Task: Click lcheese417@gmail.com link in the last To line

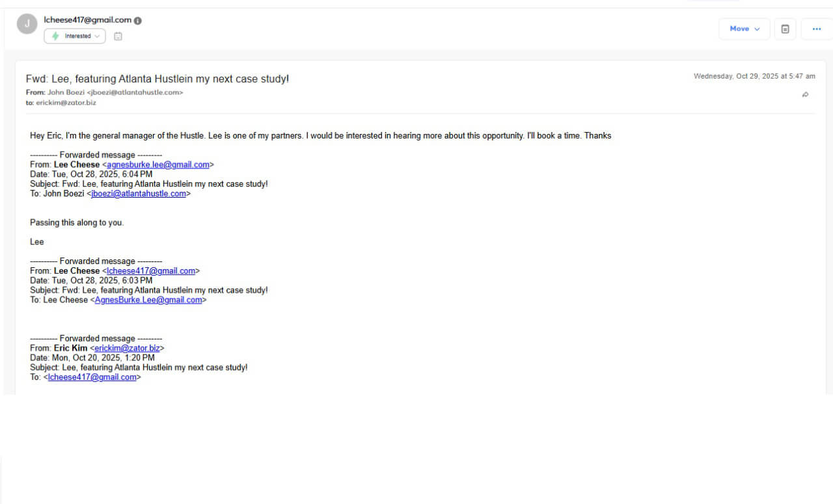Action: [x=92, y=377]
